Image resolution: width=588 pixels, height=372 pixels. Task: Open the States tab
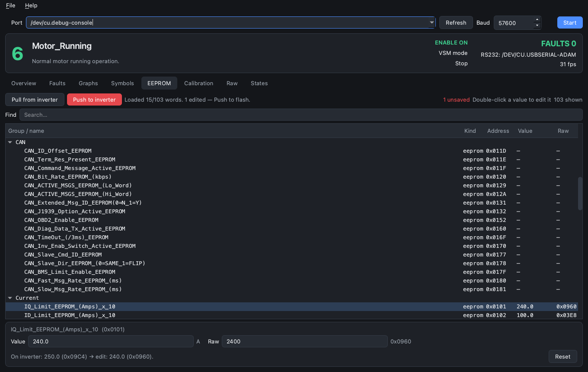point(259,83)
